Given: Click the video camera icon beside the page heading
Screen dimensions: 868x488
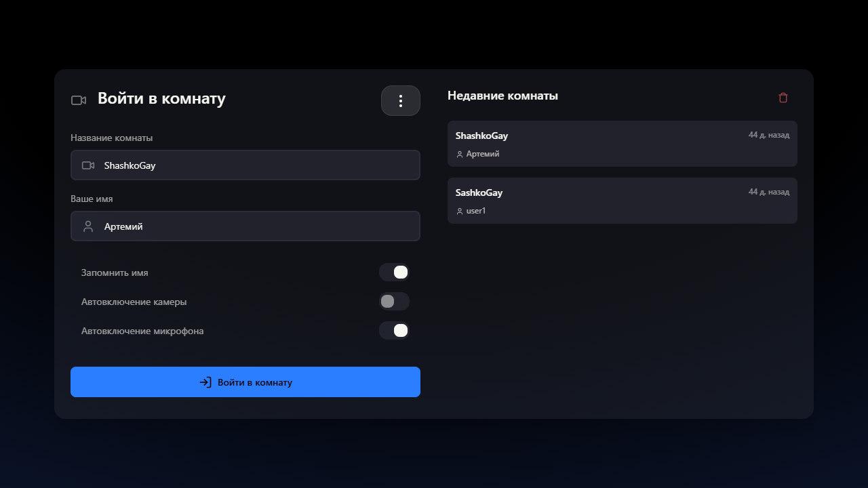Looking at the screenshot, I should tap(79, 100).
